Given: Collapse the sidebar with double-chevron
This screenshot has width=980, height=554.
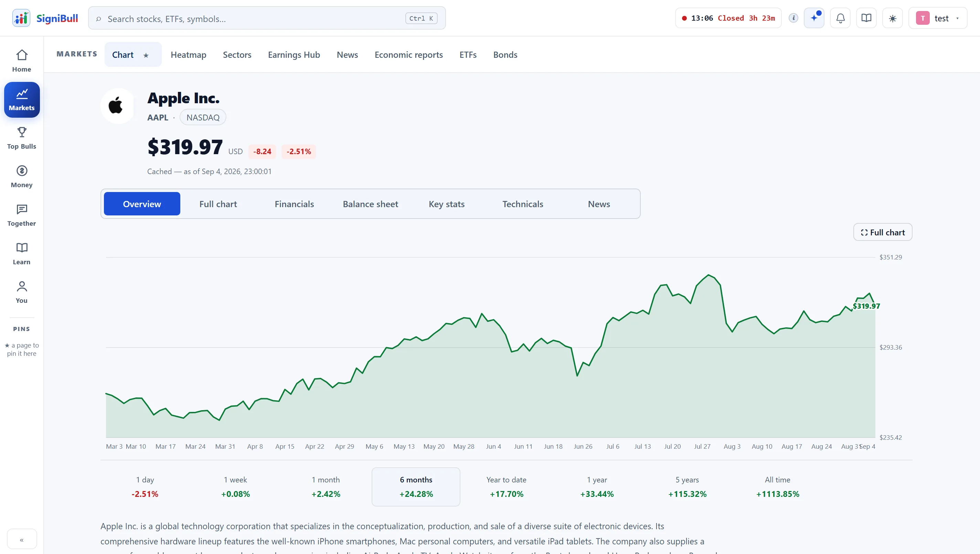Looking at the screenshot, I should pyautogui.click(x=22, y=540).
